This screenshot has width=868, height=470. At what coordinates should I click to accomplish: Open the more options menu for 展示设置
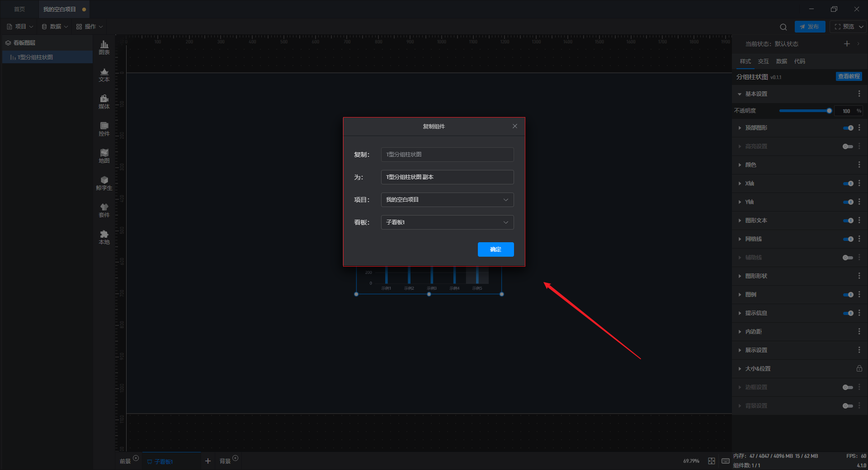[859, 350]
